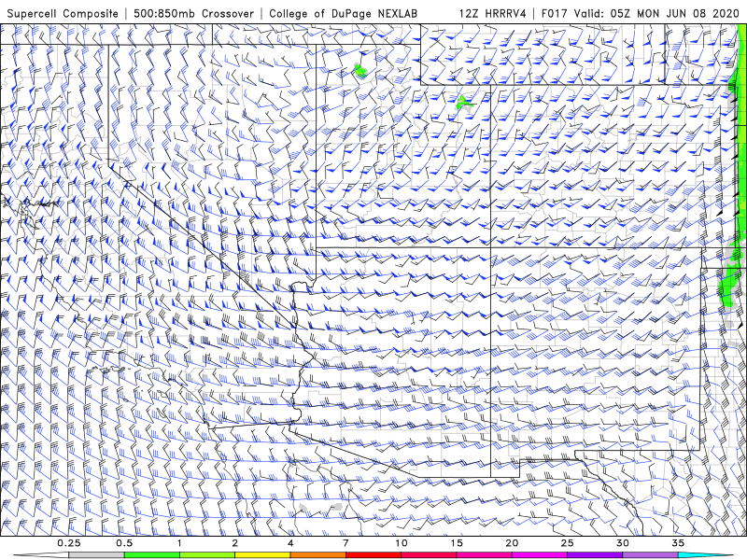The image size is (747, 560).
Task: Select the legend value label 10
Action: click(x=402, y=543)
